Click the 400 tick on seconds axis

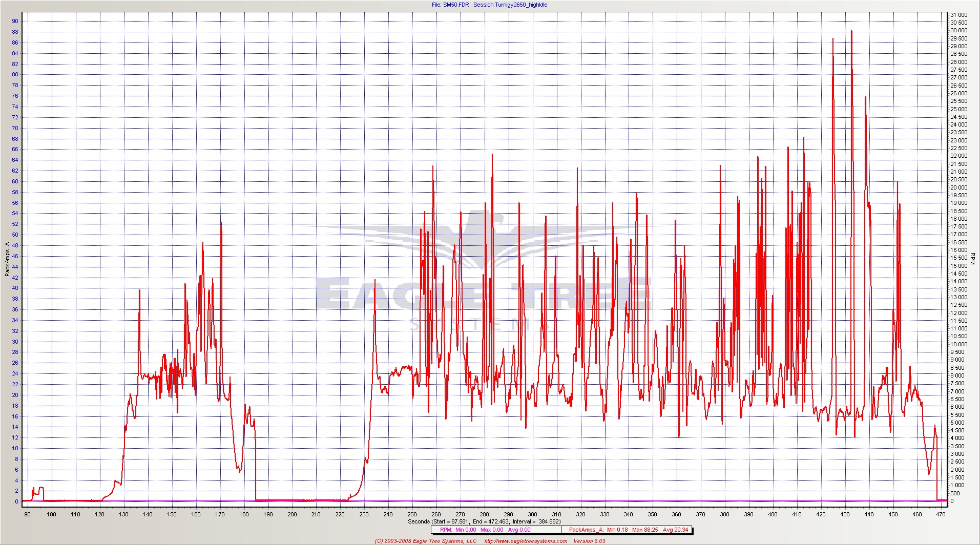point(773,514)
